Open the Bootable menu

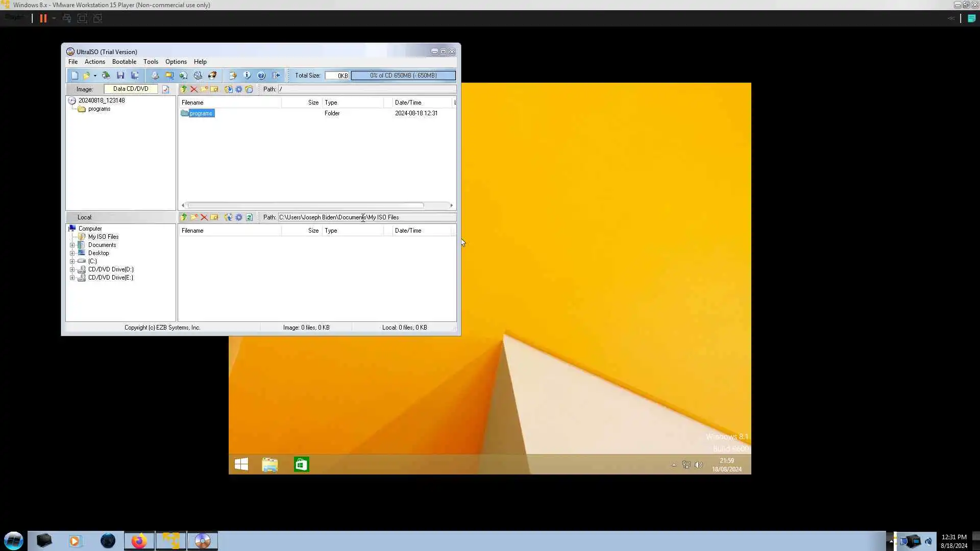point(124,62)
